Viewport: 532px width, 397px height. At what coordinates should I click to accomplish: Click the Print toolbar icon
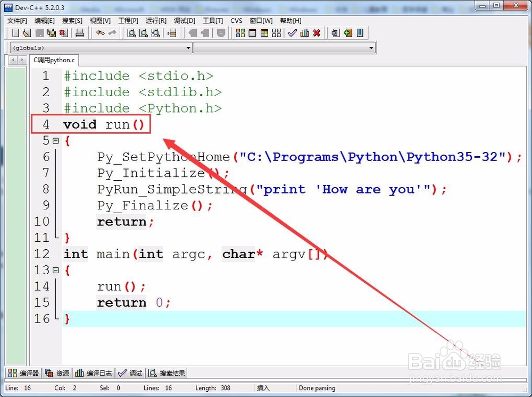[x=81, y=33]
